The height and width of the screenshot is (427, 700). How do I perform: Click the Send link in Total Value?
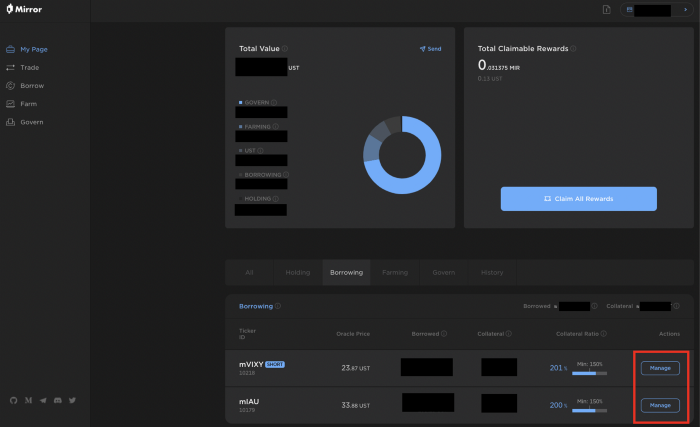tap(430, 48)
